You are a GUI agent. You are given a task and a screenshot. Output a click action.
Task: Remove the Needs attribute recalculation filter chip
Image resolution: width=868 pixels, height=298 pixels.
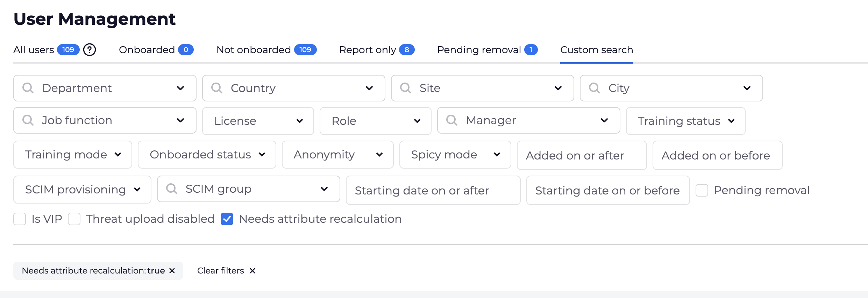pos(172,271)
